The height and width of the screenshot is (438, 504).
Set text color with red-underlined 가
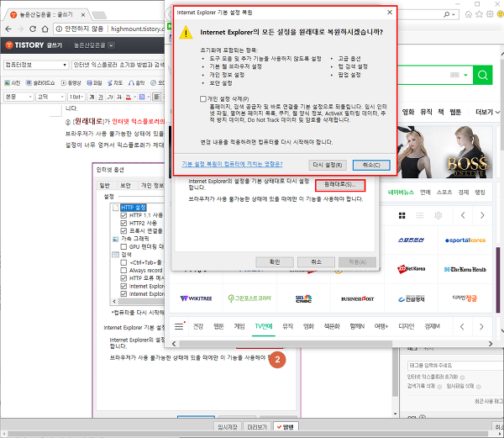click(129, 97)
